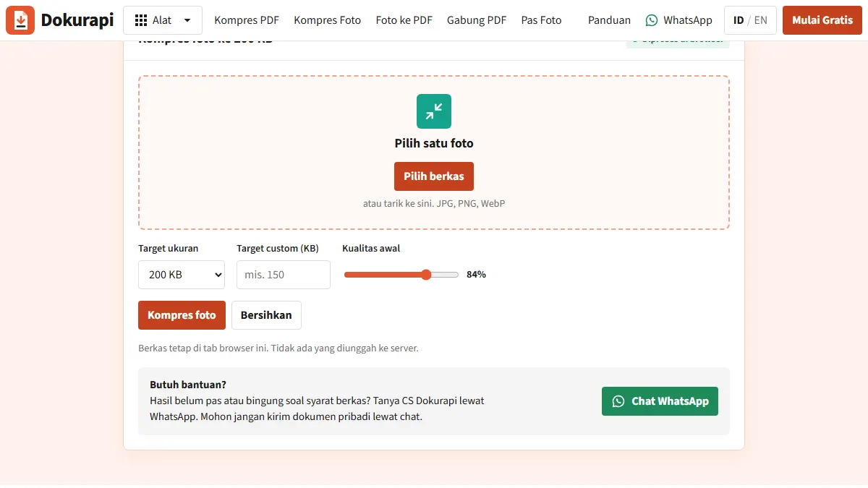Switch language to ID
The width and height of the screenshot is (868, 488).
739,20
